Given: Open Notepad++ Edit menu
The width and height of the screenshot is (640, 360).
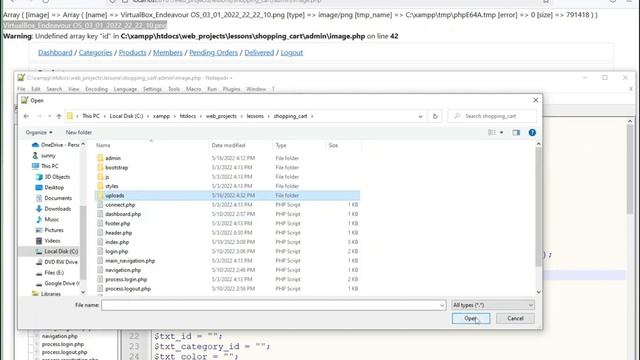Looking at the screenshot, I should 36,89.
